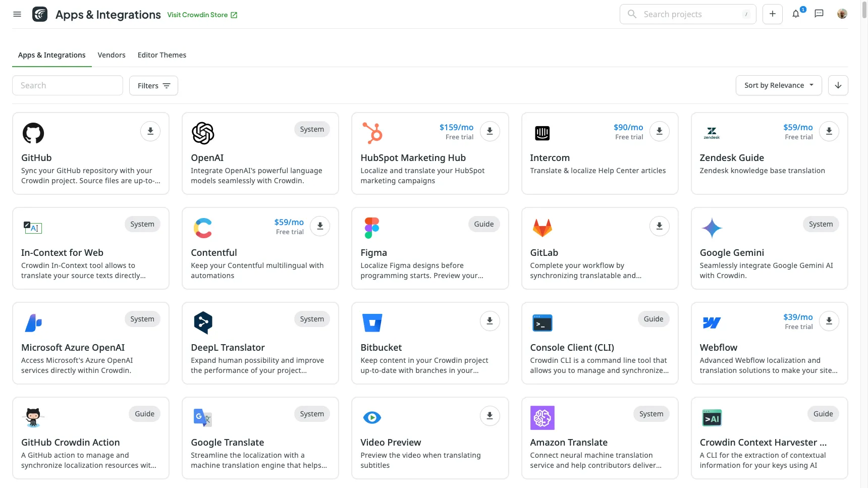Toggle sort direction arrow button
This screenshot has width=868, height=488.
coord(838,85)
